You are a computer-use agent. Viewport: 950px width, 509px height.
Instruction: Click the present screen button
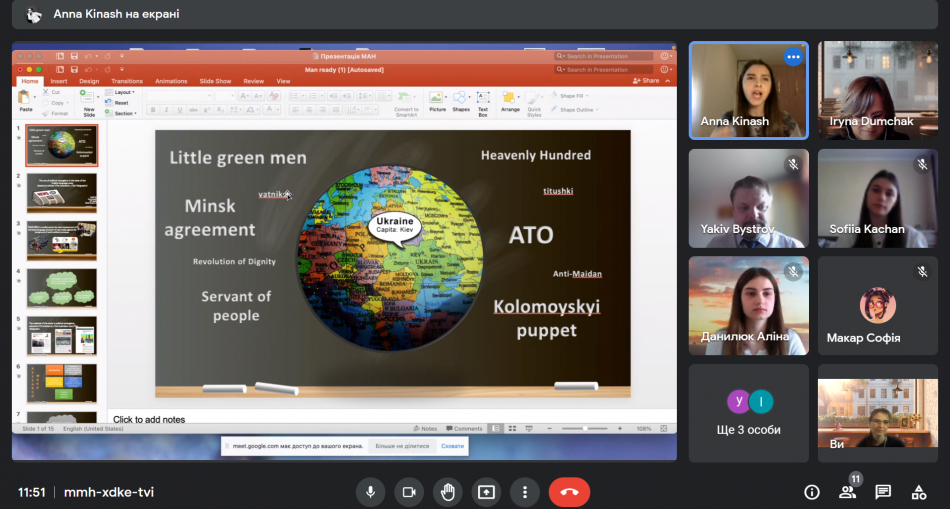[486, 492]
